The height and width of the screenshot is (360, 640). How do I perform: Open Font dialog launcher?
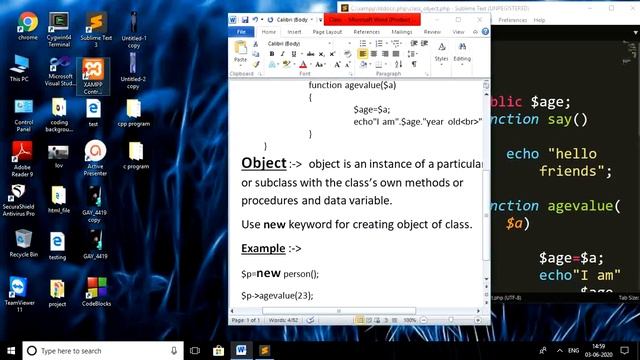tap(350, 74)
